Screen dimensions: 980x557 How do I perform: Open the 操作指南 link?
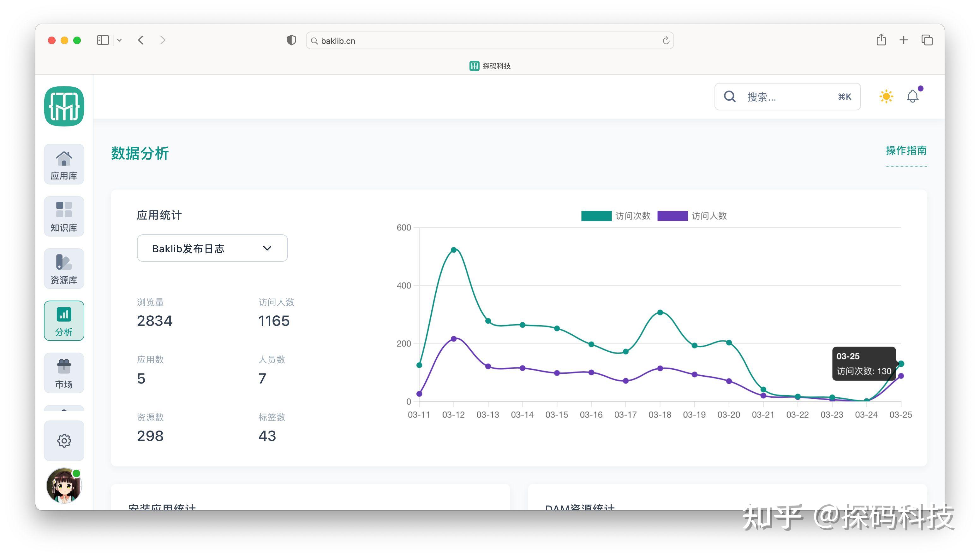click(x=906, y=151)
